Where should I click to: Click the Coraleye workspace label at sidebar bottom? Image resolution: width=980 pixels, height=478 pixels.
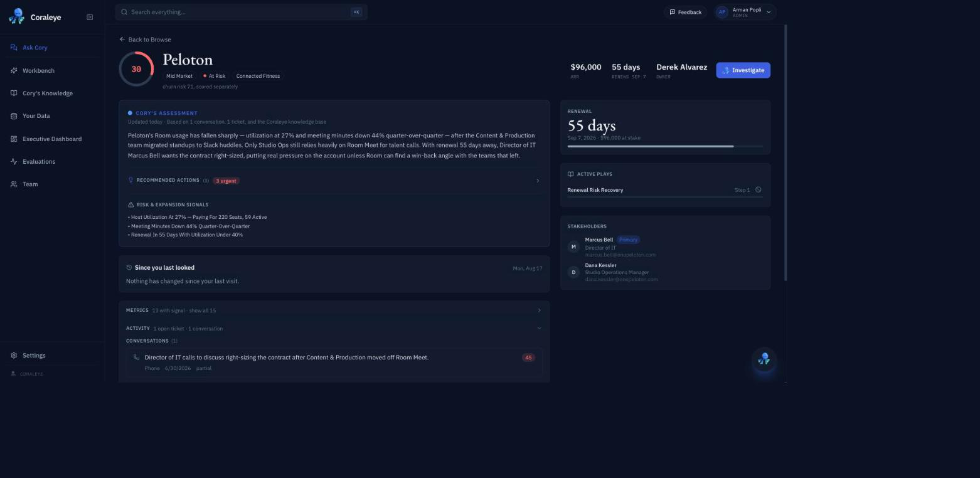tap(27, 374)
